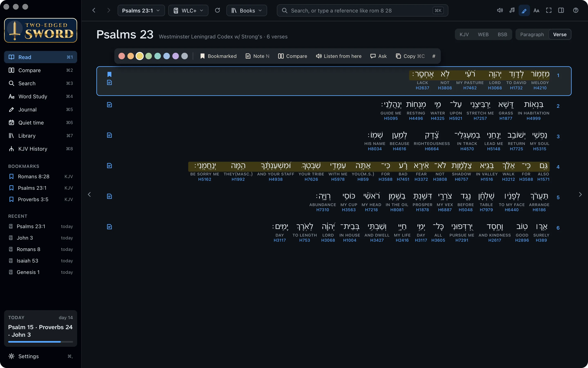Viewport: 588px width, 368px height.
Task: Open the Books dropdown
Action: (x=247, y=10)
